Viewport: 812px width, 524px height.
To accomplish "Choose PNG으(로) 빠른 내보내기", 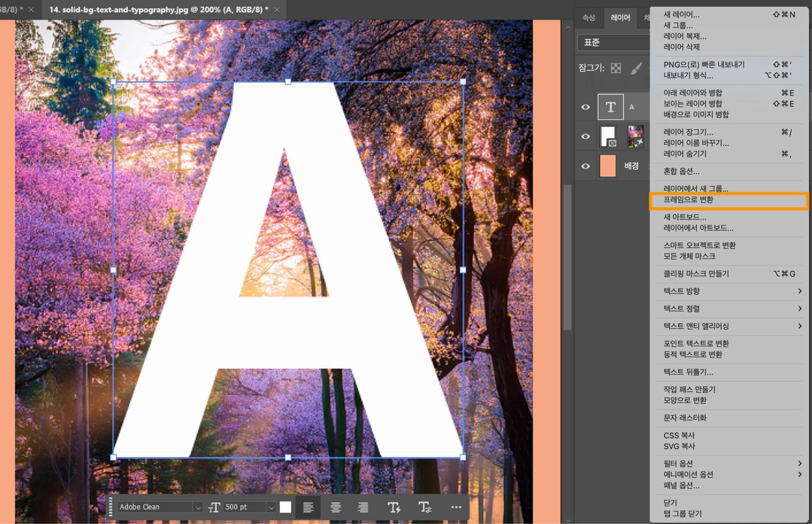I will [x=730, y=65].
